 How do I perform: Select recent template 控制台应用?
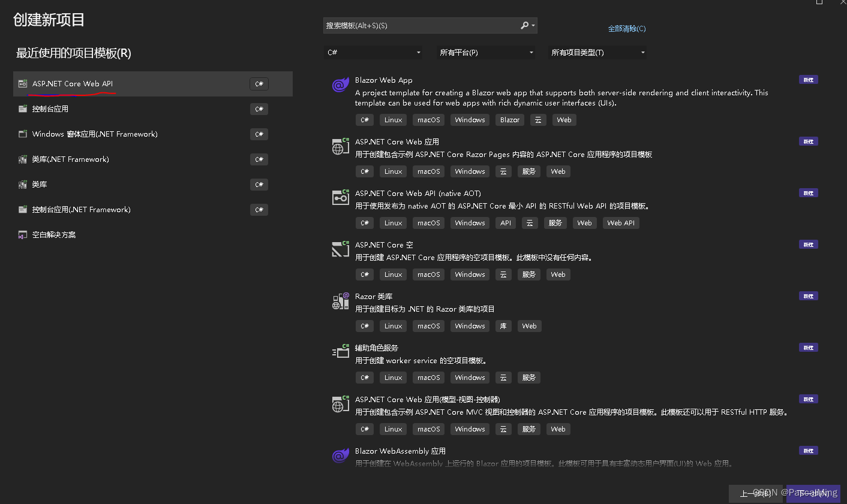click(153, 109)
